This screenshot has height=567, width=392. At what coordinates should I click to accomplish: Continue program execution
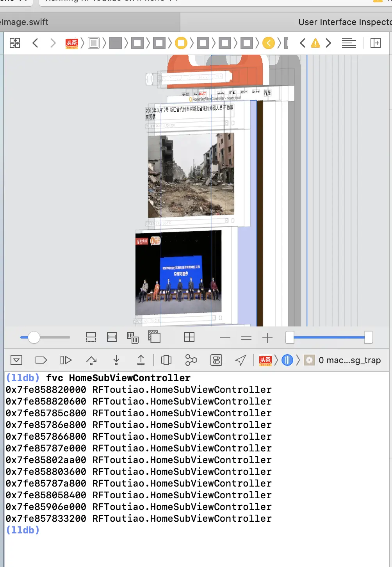click(66, 360)
